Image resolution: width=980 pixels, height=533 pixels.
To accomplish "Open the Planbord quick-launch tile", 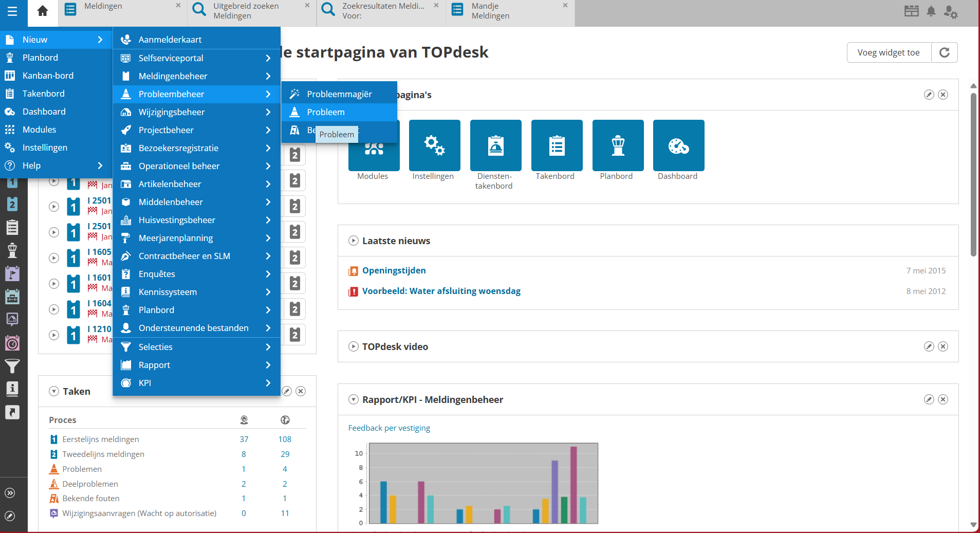I will 618,145.
